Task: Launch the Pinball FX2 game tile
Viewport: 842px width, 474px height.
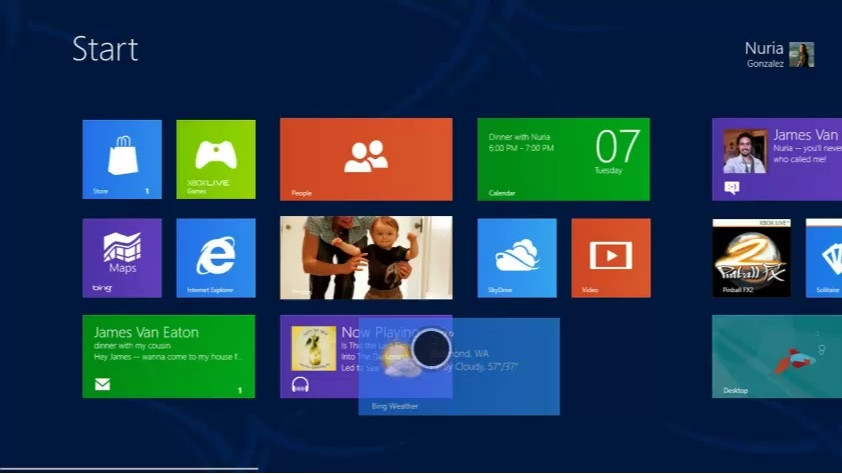Action: 751,258
